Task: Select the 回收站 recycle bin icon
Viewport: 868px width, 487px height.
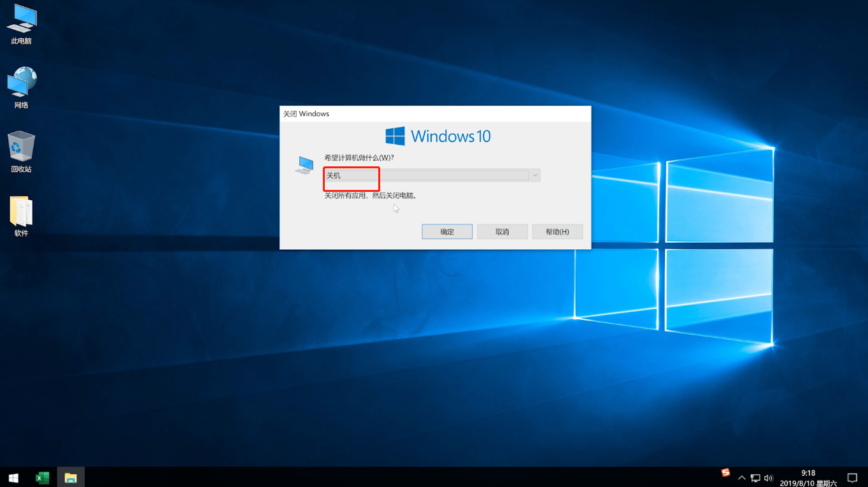Action: 21,152
